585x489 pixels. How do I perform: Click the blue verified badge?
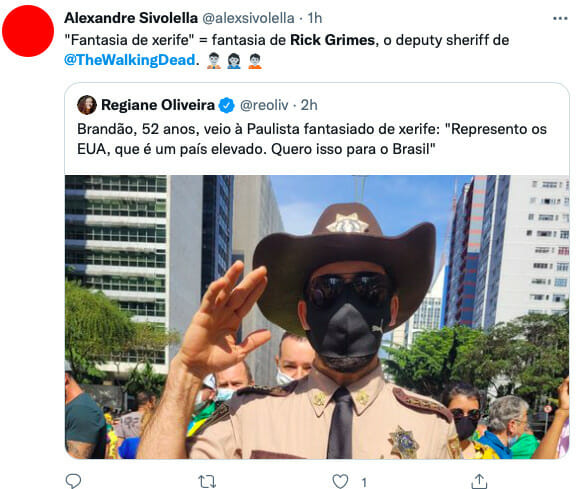point(226,105)
